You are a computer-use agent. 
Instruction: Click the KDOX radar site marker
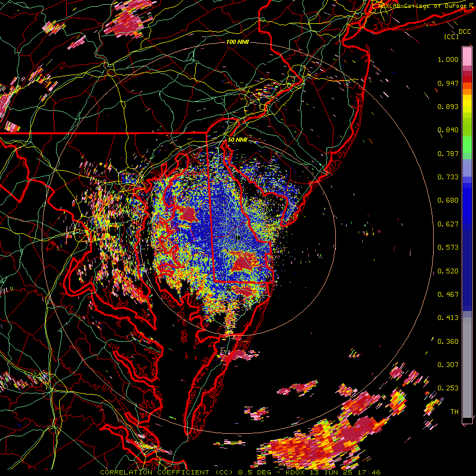coord(239,237)
